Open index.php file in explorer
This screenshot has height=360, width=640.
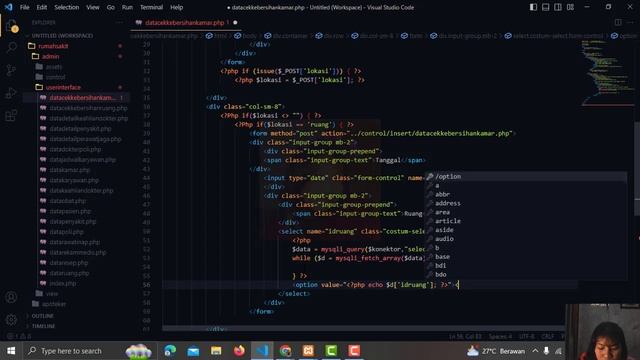[x=62, y=283]
